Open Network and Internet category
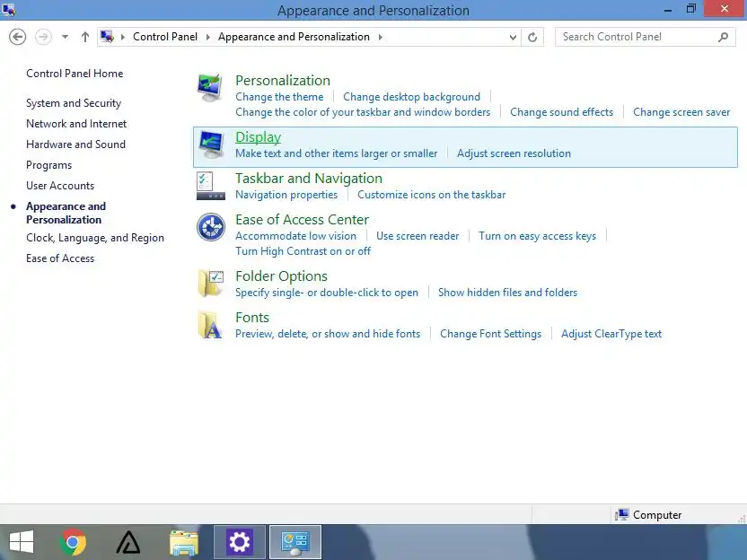 pos(76,124)
